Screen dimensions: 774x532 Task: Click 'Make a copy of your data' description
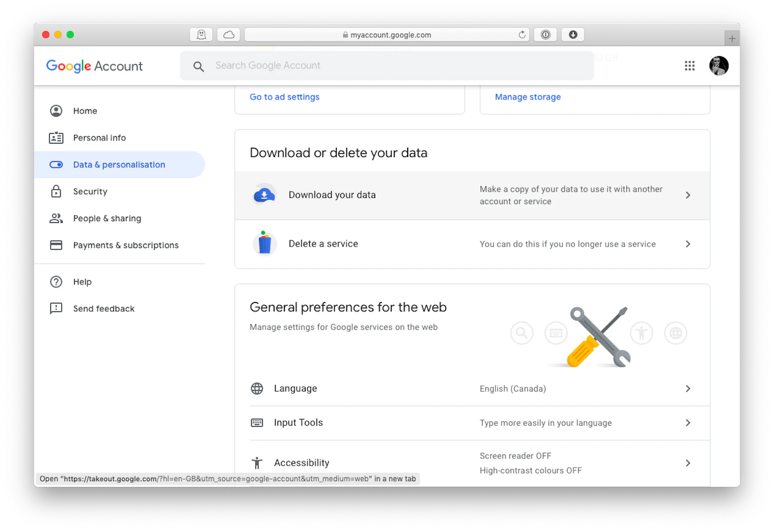click(x=571, y=195)
